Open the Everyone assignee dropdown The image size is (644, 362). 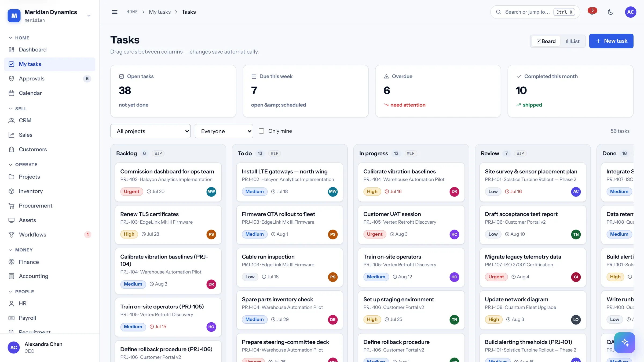point(224,131)
